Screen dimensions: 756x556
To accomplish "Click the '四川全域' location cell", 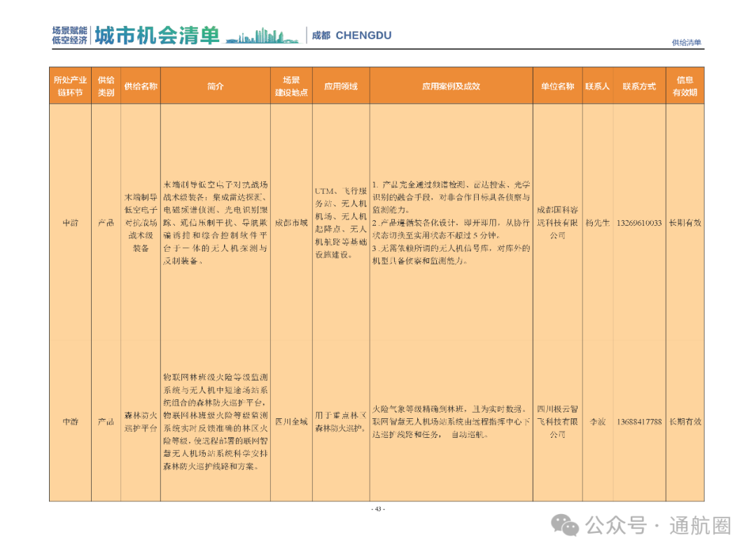I will tap(291, 422).
